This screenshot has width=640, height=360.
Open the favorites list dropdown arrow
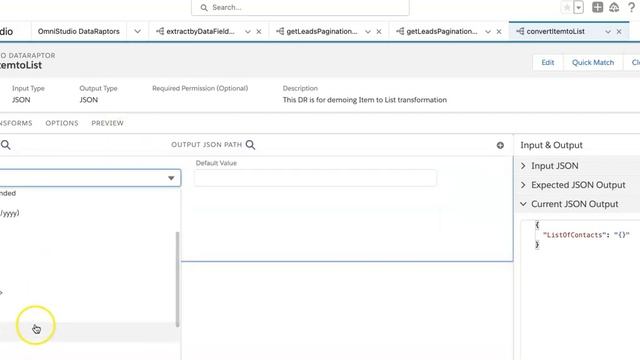(578, 7)
